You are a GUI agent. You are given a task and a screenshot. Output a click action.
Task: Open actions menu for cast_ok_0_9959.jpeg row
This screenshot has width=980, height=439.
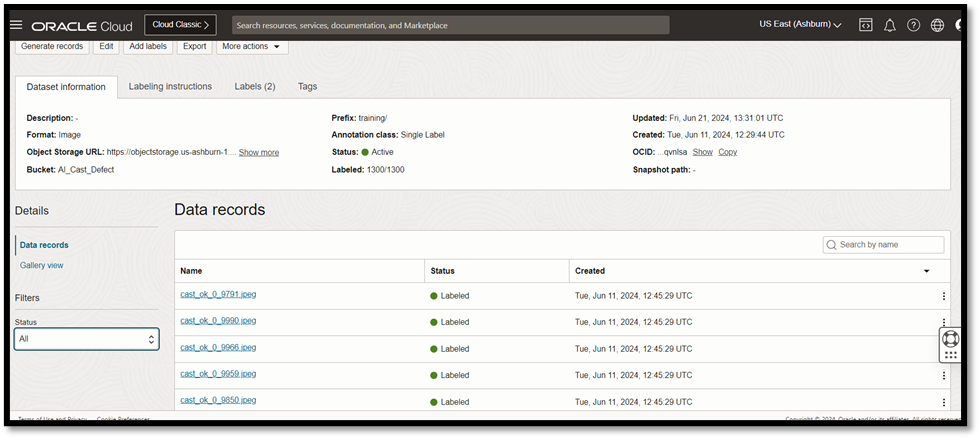click(x=943, y=375)
